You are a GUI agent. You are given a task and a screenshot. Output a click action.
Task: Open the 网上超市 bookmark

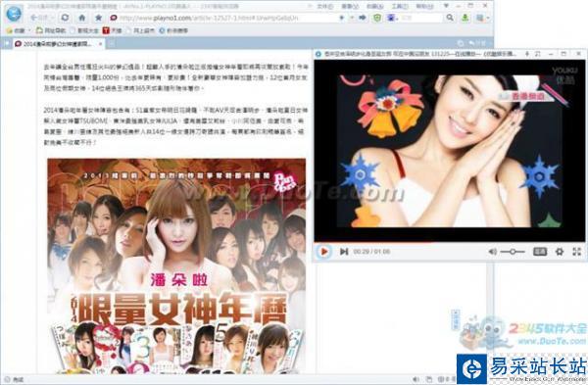tap(140, 30)
